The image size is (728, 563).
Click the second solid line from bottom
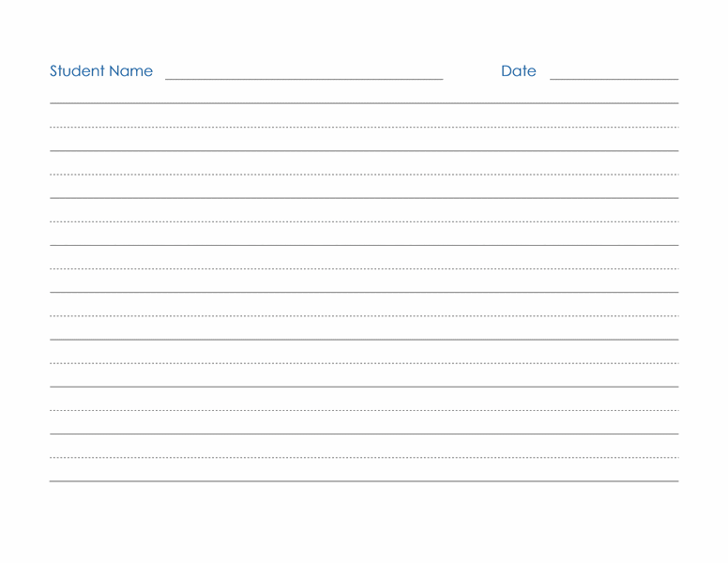pyautogui.click(x=364, y=434)
